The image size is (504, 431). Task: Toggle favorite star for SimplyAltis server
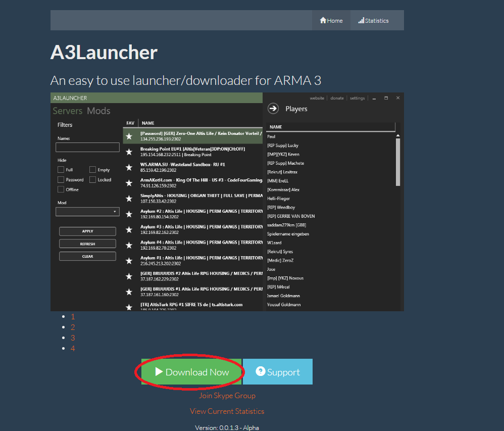pos(129,199)
